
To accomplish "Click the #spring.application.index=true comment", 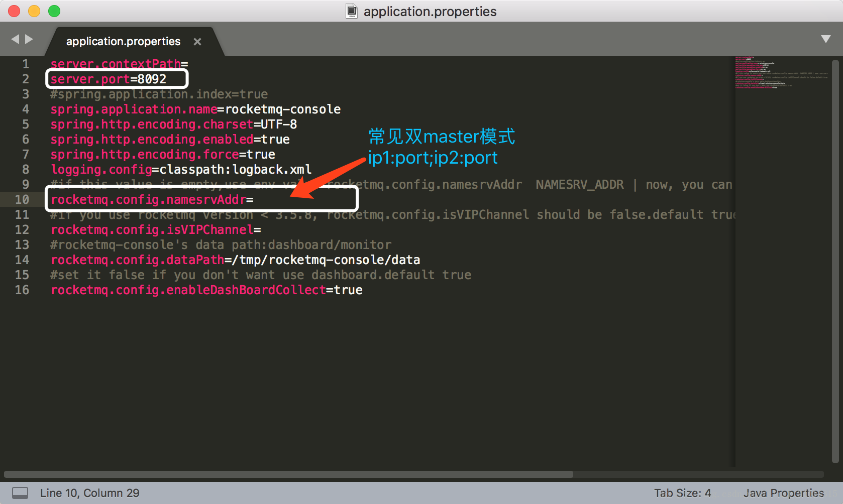I will point(159,94).
